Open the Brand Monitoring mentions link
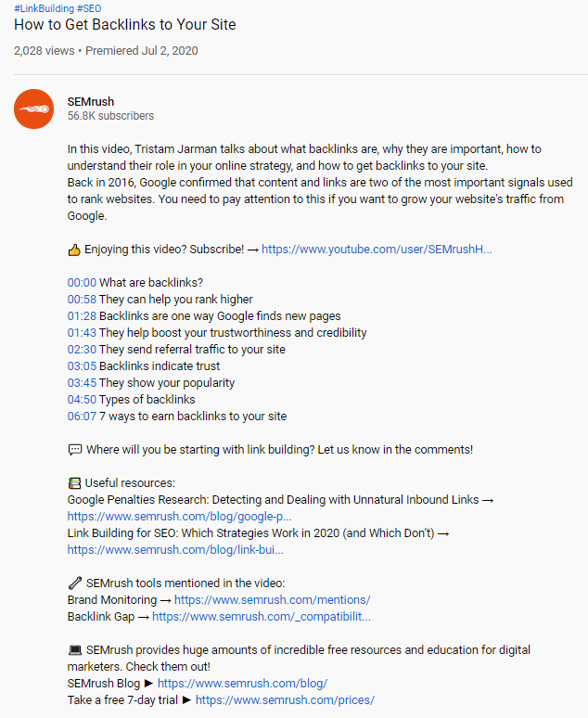 point(272,600)
